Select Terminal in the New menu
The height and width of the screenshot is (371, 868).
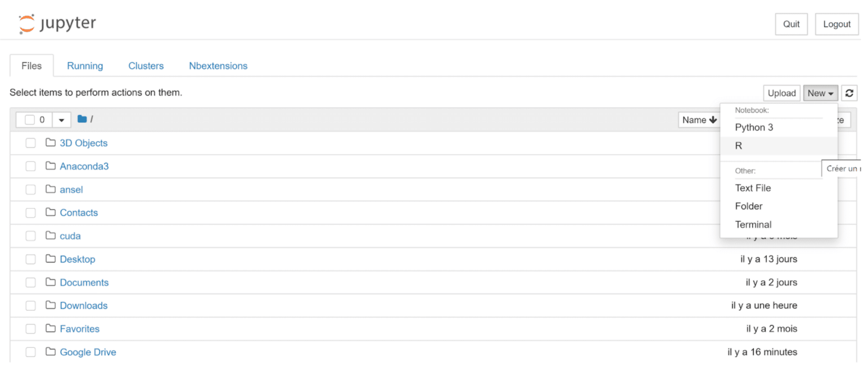(x=753, y=224)
